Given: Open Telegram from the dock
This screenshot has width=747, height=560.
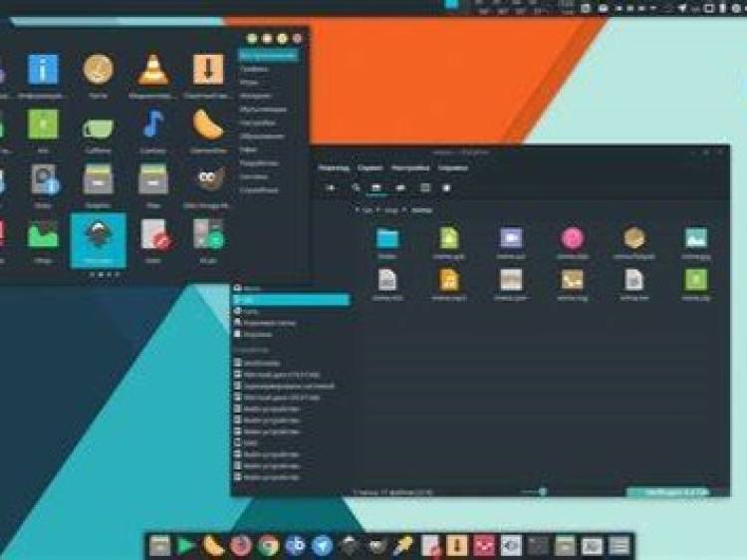Looking at the screenshot, I should 322,545.
